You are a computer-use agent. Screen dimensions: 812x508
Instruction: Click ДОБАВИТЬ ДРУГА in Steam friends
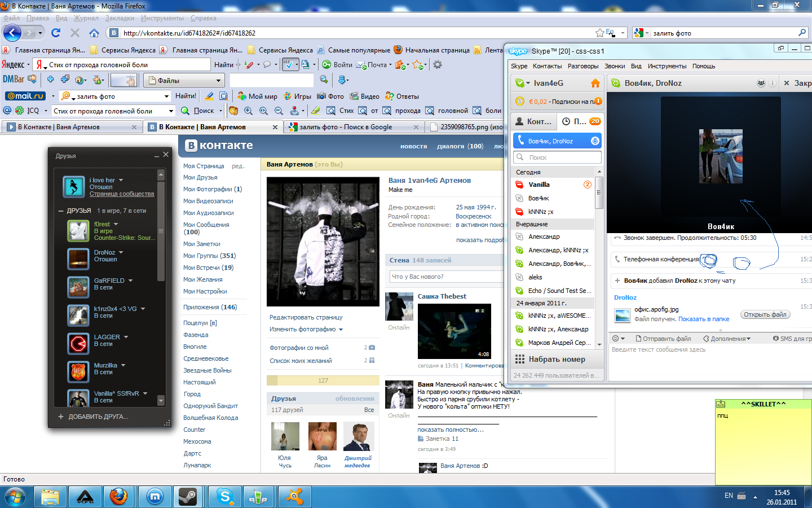[x=94, y=417]
